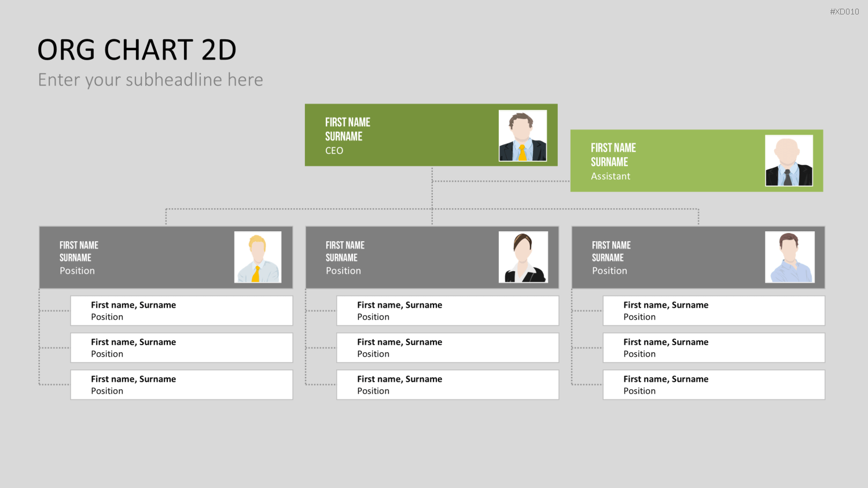Select the blond man's avatar photo
The image size is (868, 488).
258,257
